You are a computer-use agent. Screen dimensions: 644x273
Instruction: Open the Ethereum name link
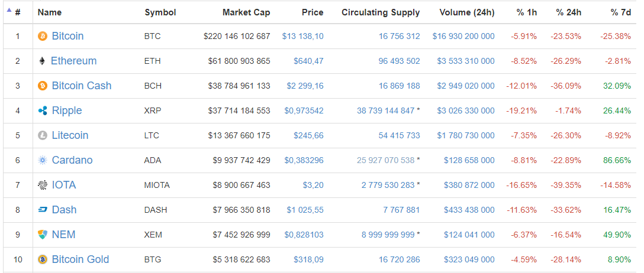pos(73,61)
